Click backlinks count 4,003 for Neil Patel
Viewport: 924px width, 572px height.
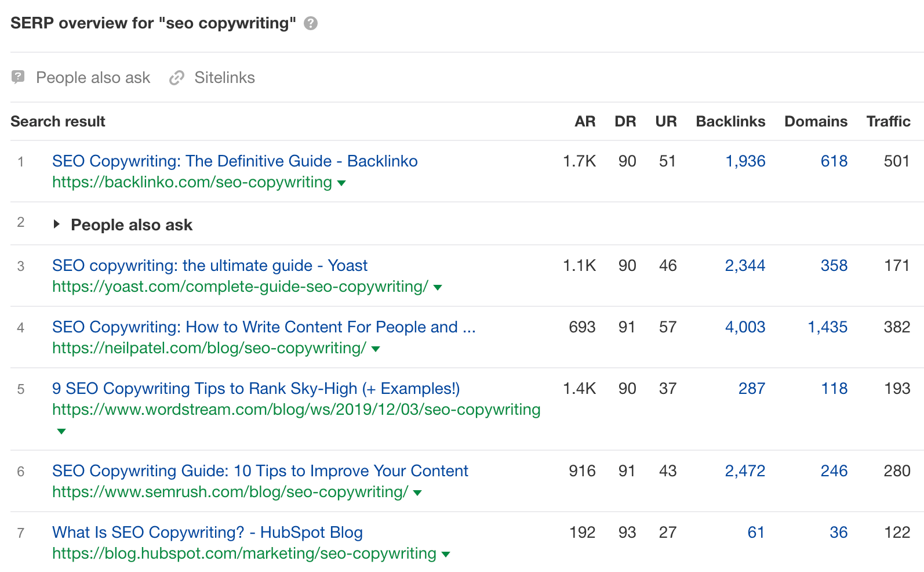pos(745,327)
